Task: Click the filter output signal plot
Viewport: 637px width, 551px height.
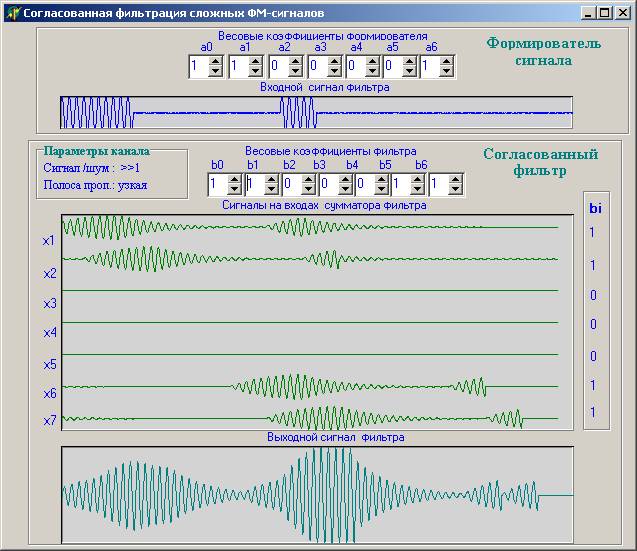Action: [x=317, y=495]
